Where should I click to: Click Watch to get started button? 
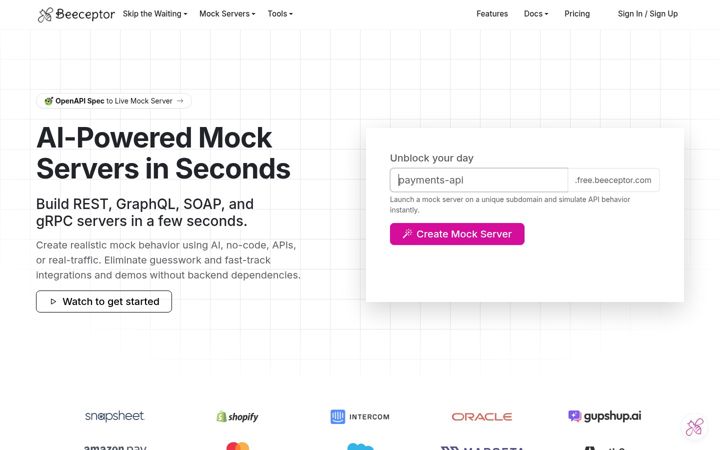104,301
